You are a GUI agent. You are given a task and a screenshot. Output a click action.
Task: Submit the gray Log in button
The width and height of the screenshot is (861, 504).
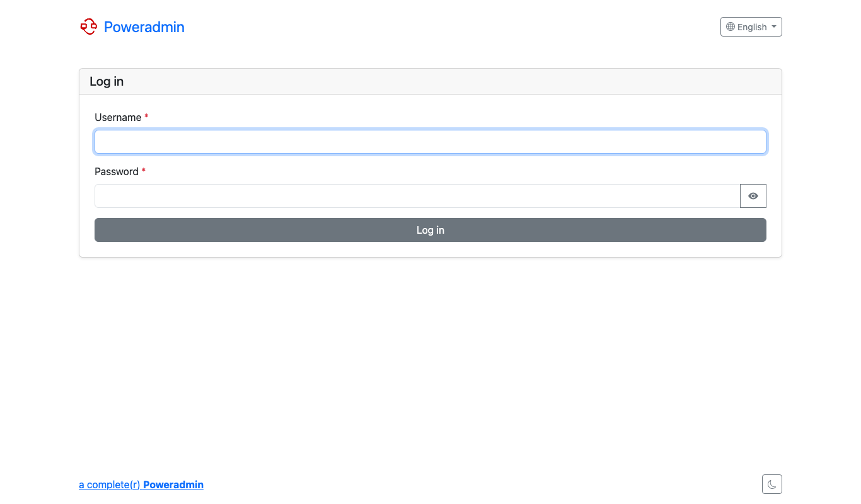430,230
